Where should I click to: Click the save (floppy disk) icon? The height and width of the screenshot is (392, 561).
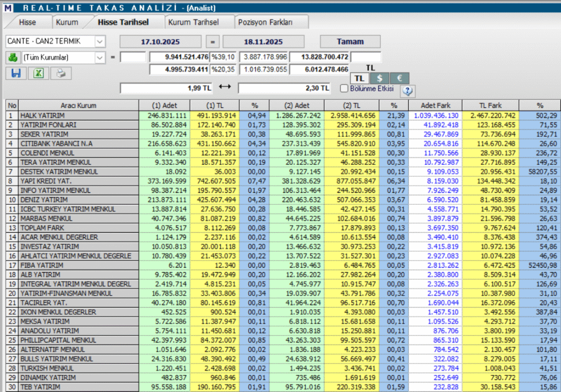coord(15,73)
